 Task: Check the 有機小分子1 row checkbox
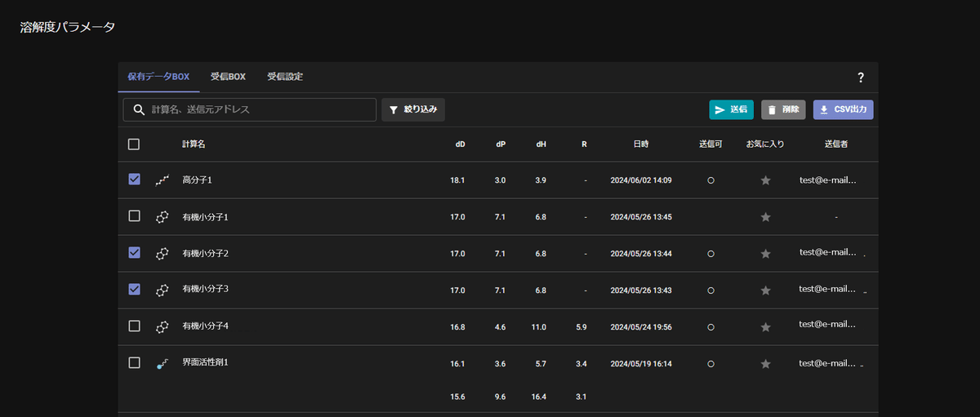tap(134, 215)
